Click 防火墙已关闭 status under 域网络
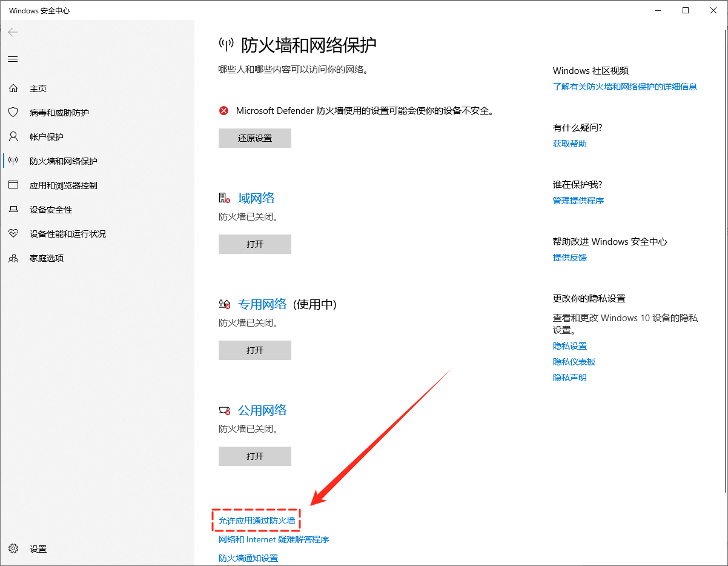 [248, 216]
